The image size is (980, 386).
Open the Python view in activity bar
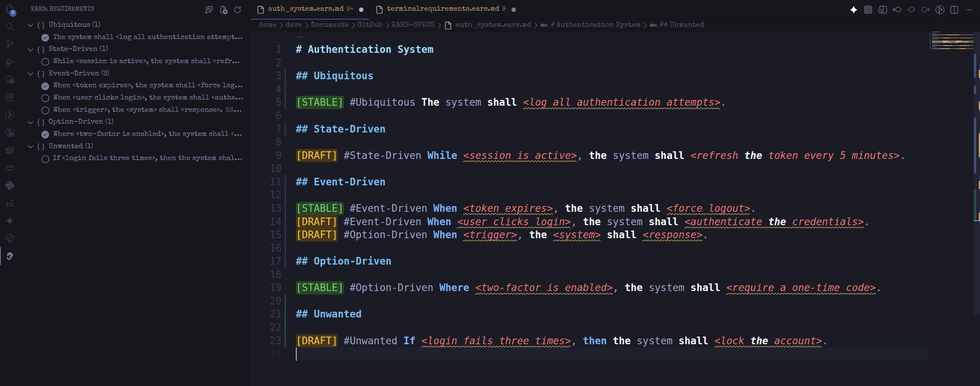click(x=10, y=185)
